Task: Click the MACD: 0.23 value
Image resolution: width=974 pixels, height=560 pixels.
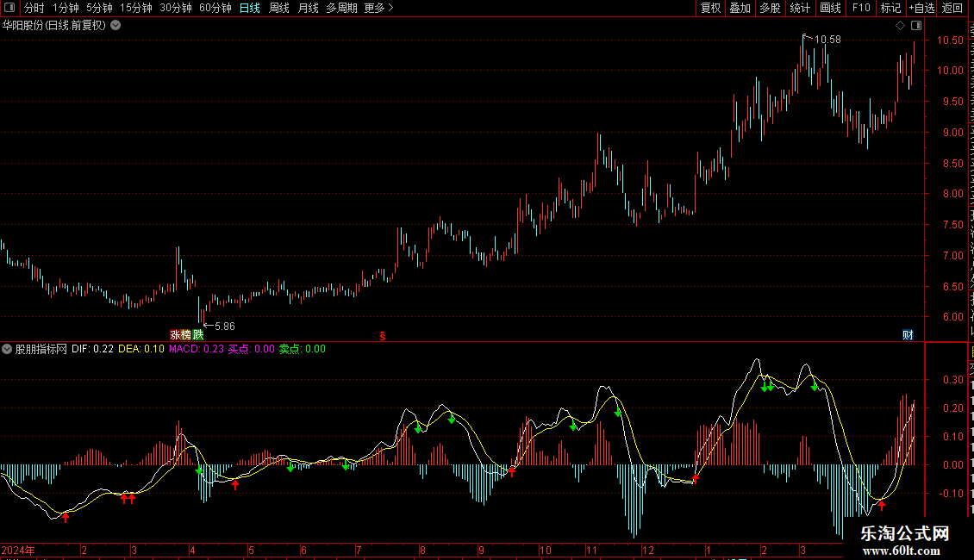Action: (197, 349)
